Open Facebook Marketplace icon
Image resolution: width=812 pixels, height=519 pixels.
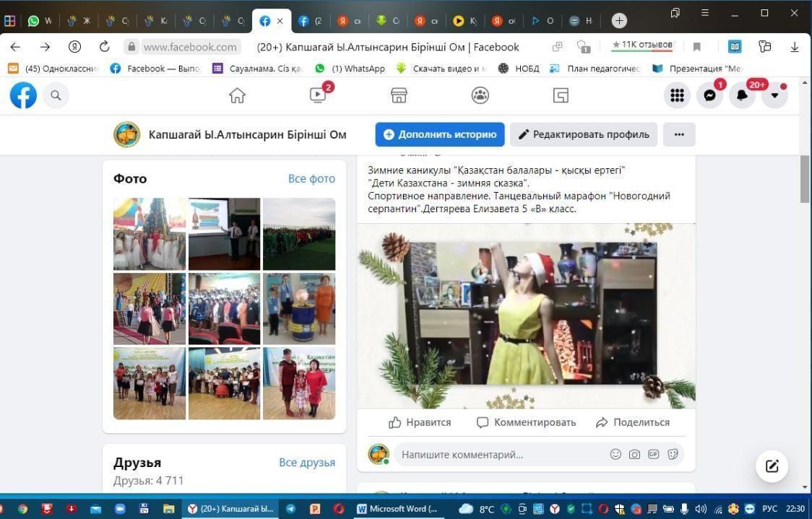[x=399, y=95]
